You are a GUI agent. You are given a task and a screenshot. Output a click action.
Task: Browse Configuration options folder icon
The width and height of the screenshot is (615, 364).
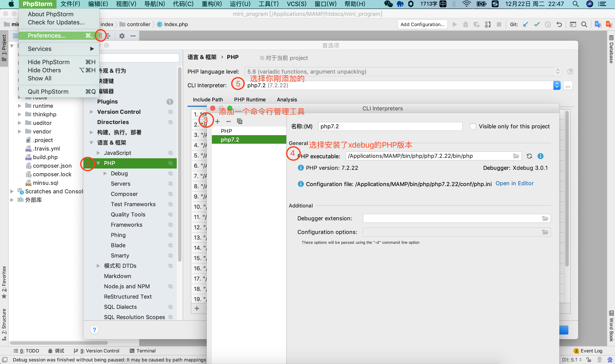545,232
